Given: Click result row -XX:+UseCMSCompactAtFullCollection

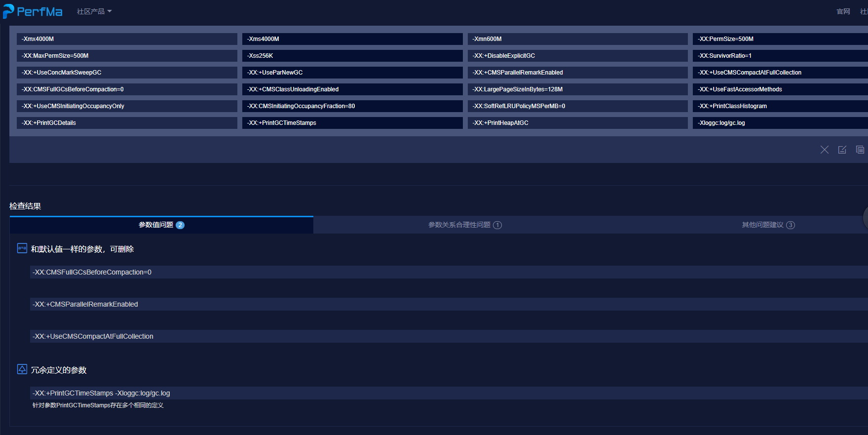Looking at the screenshot, I should tap(449, 336).
